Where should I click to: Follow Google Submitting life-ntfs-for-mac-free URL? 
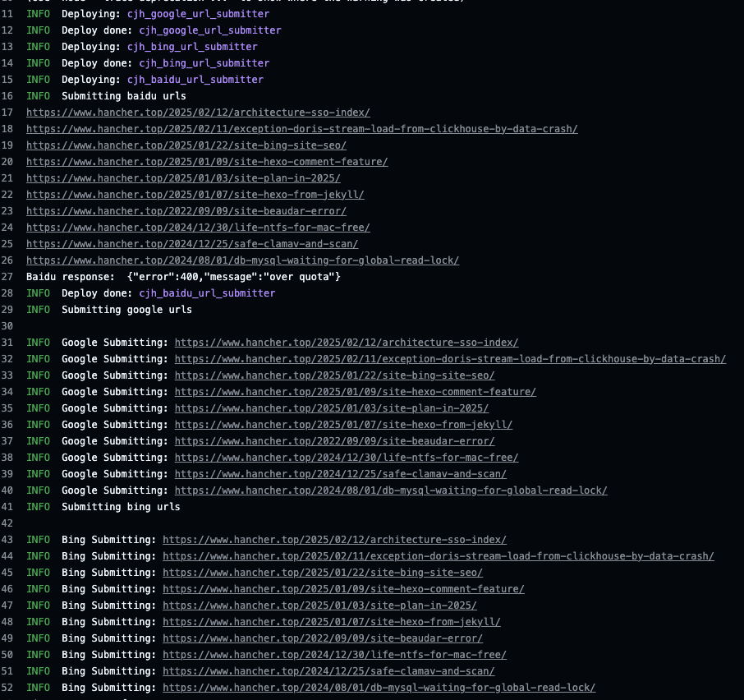click(347, 458)
